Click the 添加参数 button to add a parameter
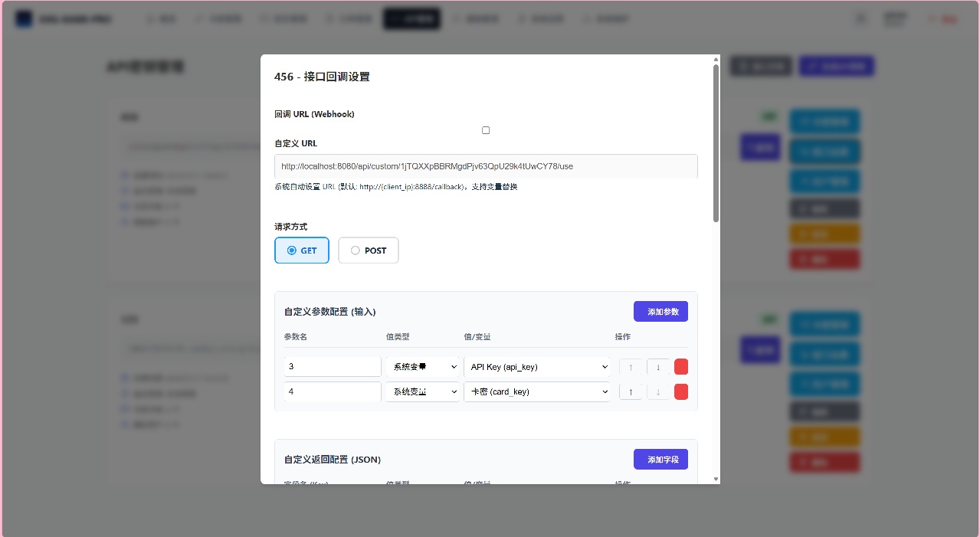Viewport: 980px width, 537px height. 660,311
